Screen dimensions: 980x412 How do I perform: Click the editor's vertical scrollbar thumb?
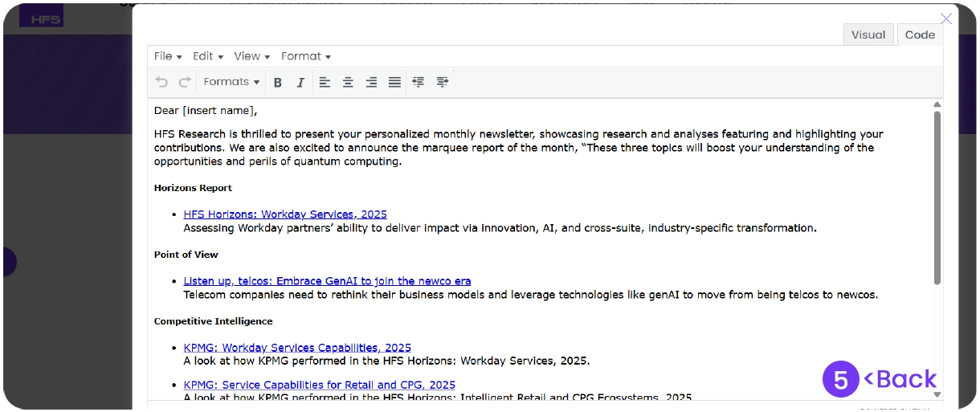coord(937,197)
